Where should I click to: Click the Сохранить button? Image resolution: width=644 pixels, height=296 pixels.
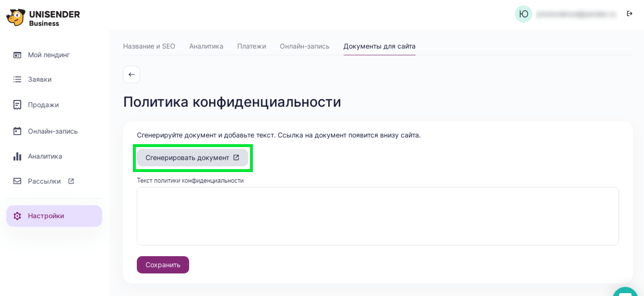163,265
